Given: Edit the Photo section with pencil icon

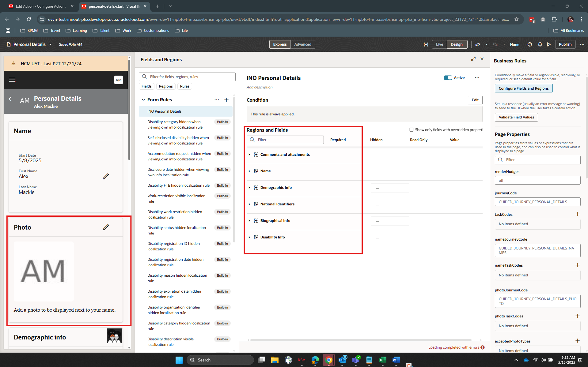Looking at the screenshot, I should [106, 227].
